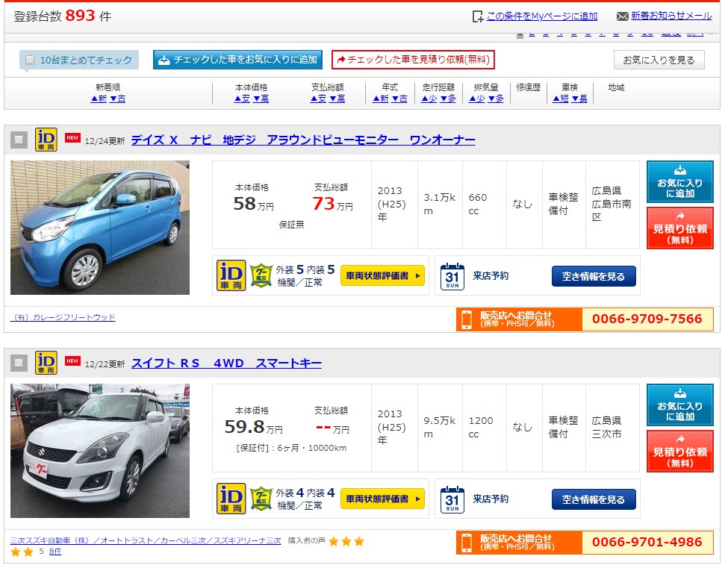Sort 排気量 by smallest displacement

pyautogui.click(x=477, y=99)
